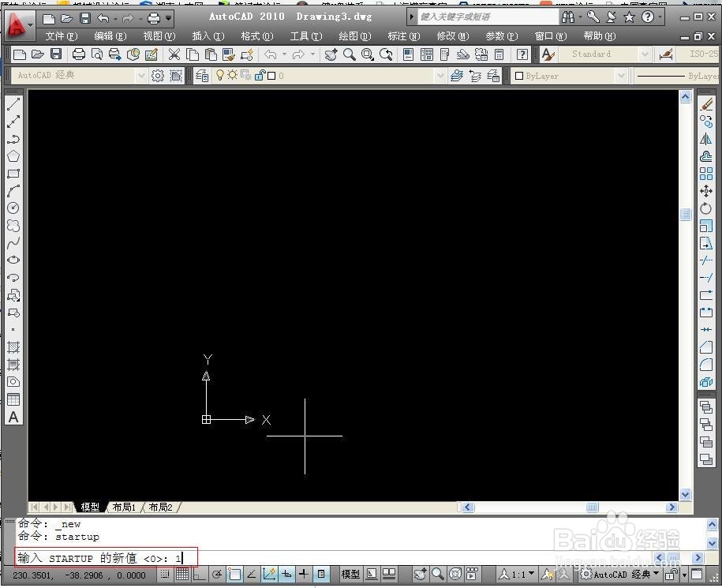Open the 修改(M) menu
Viewport: 722px width, 588px height.
click(x=453, y=36)
